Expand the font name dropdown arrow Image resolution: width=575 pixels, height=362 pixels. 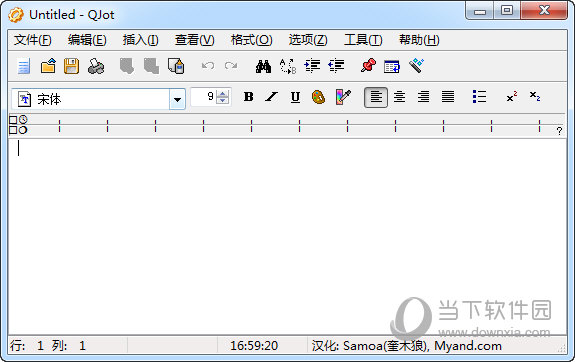pos(177,99)
